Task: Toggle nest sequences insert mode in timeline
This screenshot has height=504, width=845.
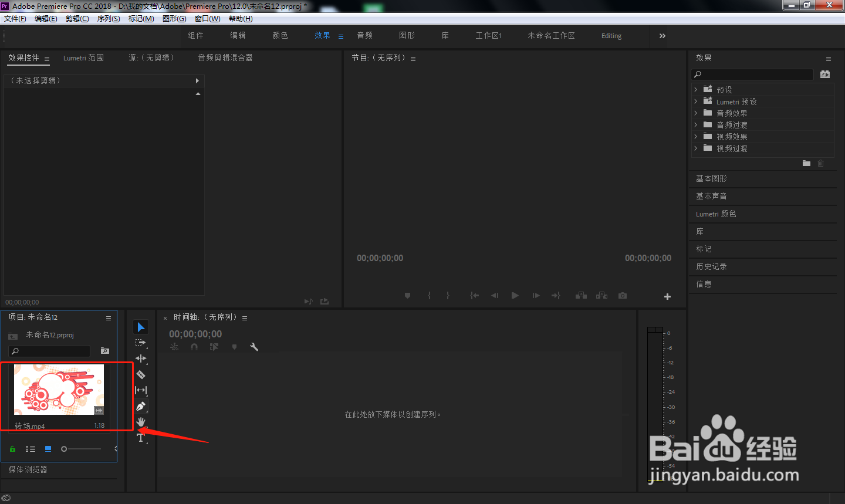Action: click(174, 347)
